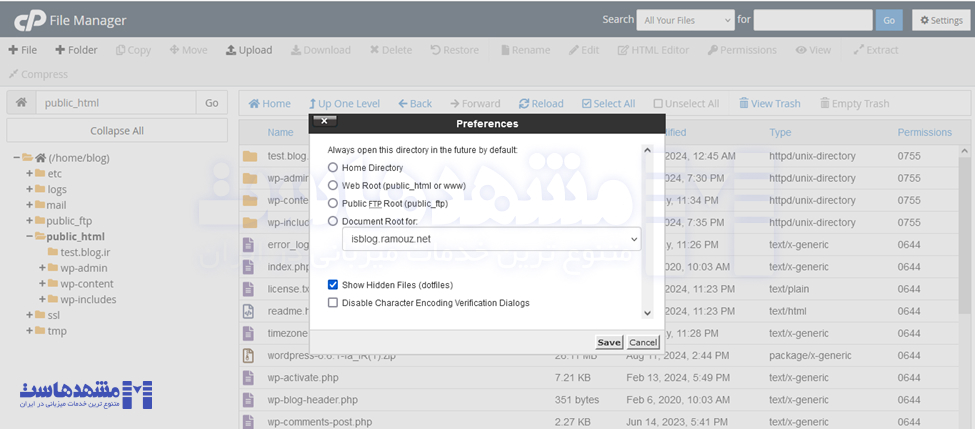Click the Forward navigation arrow
The image size is (975, 429).
475,104
